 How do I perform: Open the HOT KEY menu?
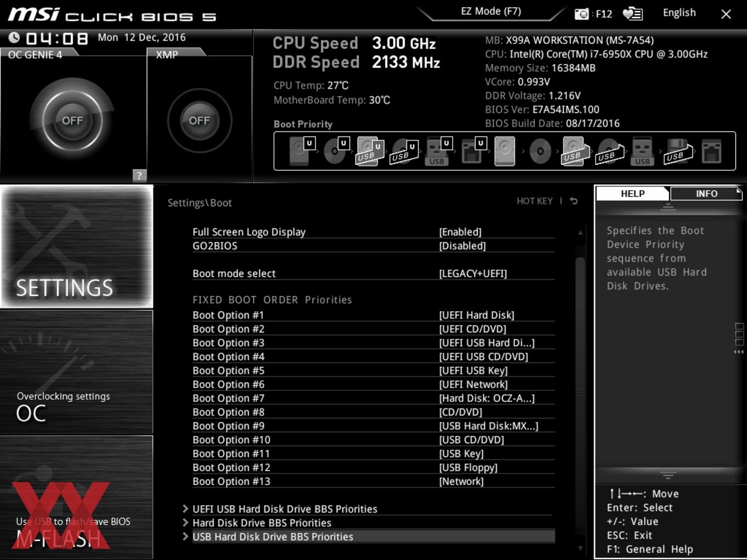[534, 201]
